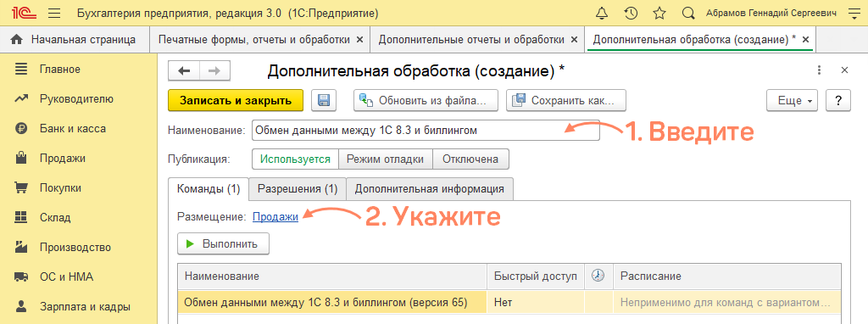
Task: Switch to the Разрешения (1) tab
Action: [x=298, y=188]
